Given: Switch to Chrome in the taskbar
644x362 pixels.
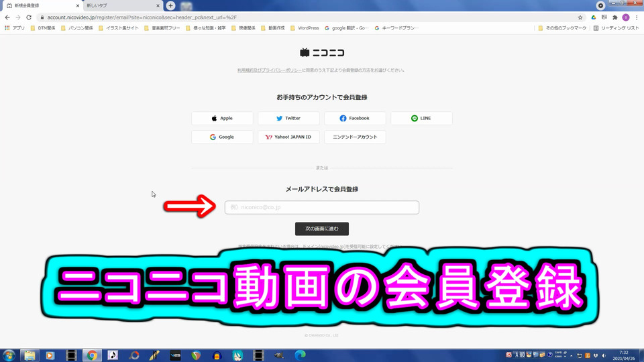Looking at the screenshot, I should (92, 355).
